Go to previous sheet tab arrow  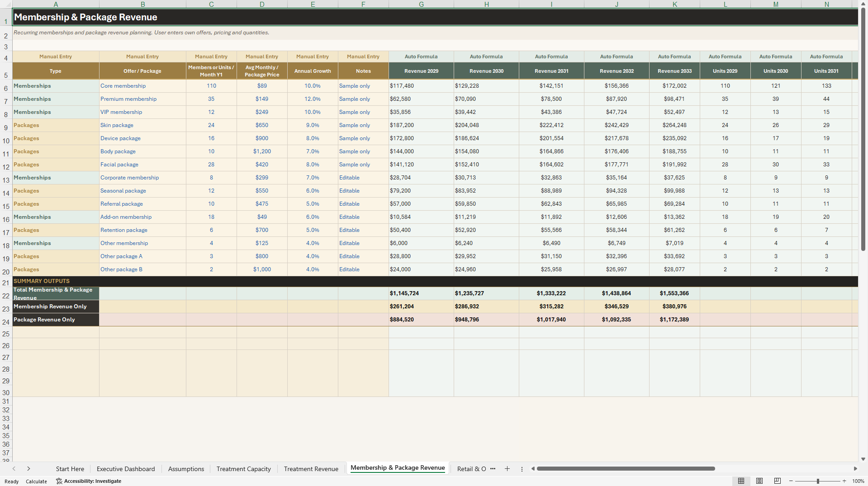14,469
